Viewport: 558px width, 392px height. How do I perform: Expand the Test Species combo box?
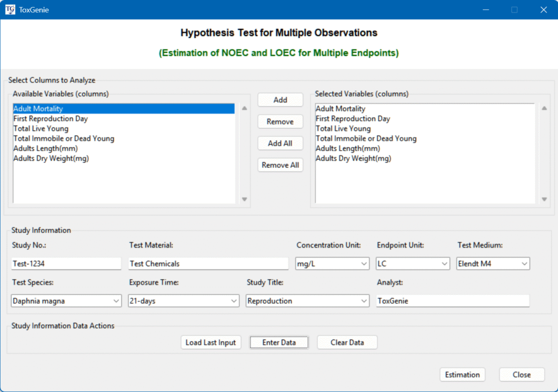[66, 301]
